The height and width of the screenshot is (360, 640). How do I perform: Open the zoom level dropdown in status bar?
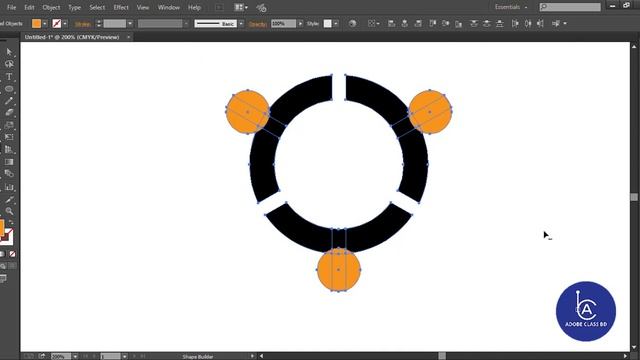point(75,356)
